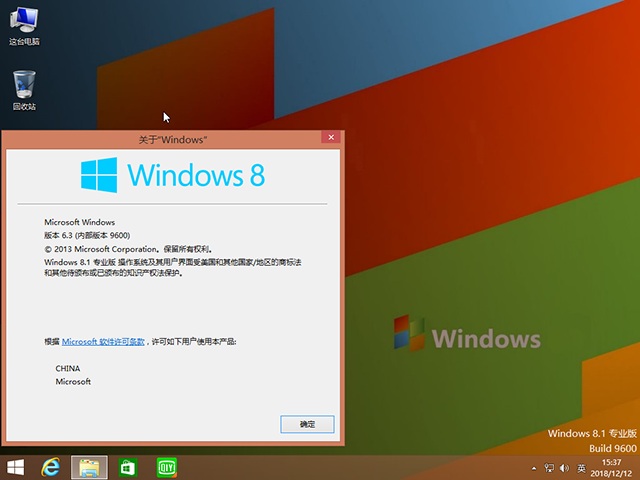Click the network status tray icon
The width and height of the screenshot is (640, 480).
coord(549,468)
